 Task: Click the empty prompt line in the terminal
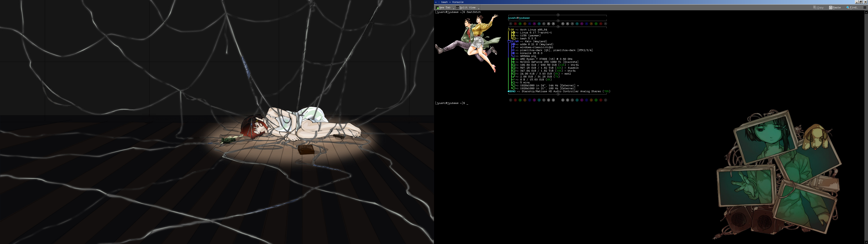467,103
